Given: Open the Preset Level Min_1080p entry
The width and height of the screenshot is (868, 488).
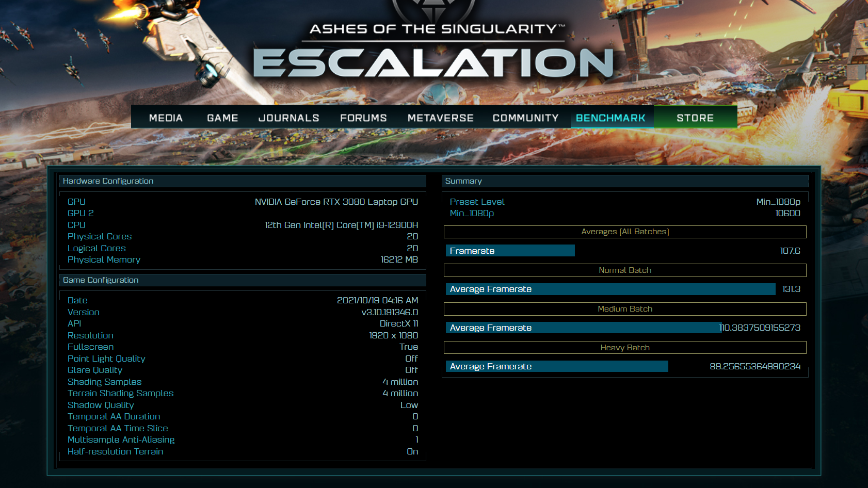Looking at the screenshot, I should (x=476, y=202).
